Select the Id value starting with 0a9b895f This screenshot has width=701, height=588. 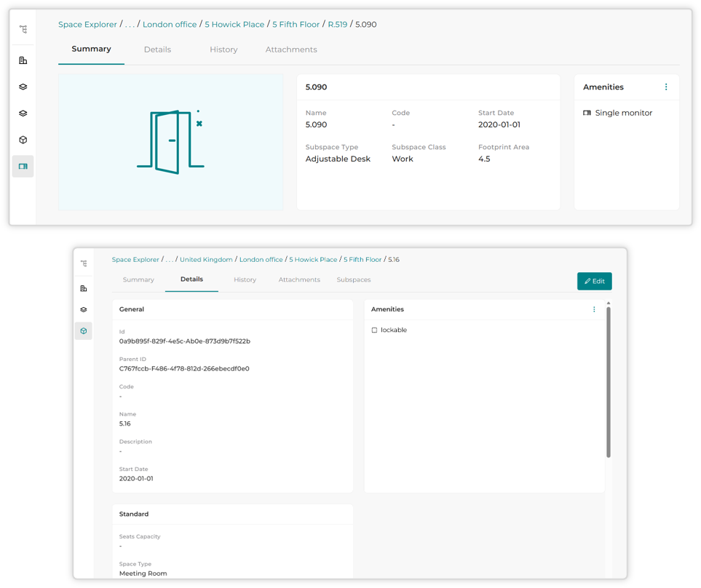pyautogui.click(x=185, y=341)
